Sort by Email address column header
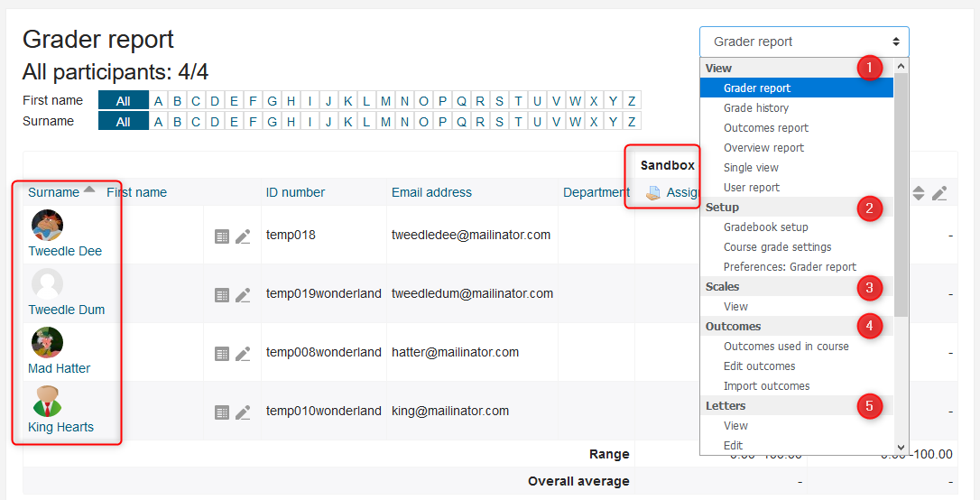This screenshot has height=500, width=980. point(431,192)
